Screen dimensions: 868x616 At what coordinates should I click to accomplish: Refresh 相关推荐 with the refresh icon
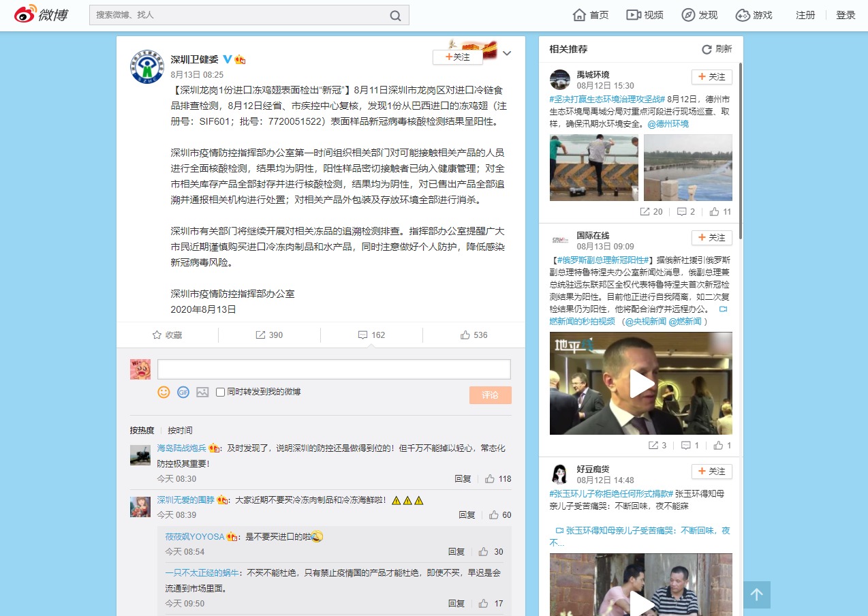(707, 49)
